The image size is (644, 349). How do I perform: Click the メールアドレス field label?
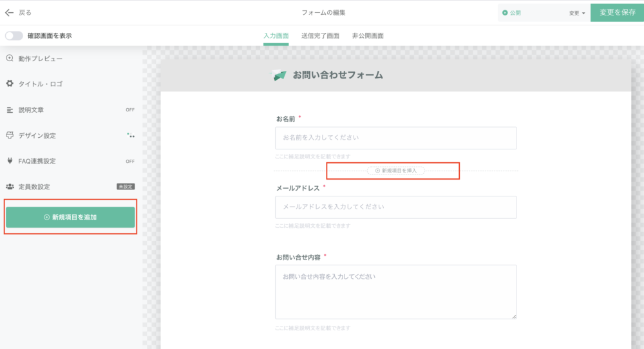point(298,188)
